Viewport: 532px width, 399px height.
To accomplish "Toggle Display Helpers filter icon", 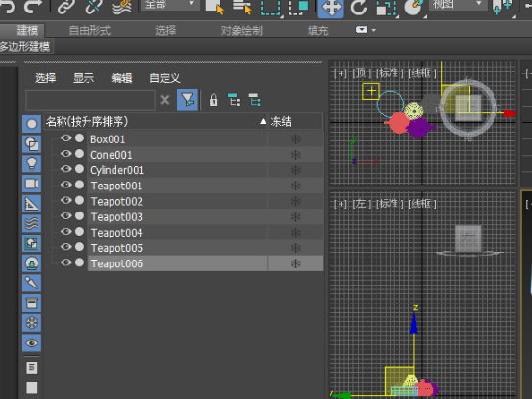I will pyautogui.click(x=32, y=204).
